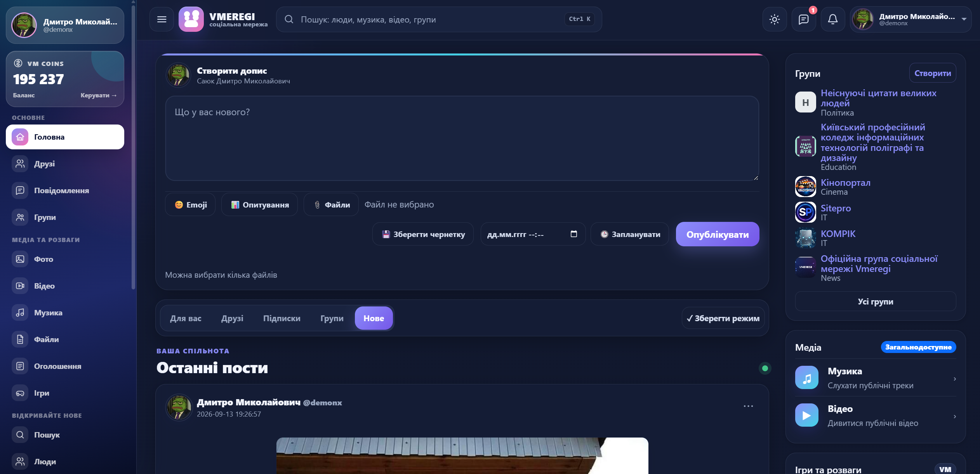This screenshot has height=474, width=980.
Task: Open the notifications bell icon
Action: pos(832,19)
